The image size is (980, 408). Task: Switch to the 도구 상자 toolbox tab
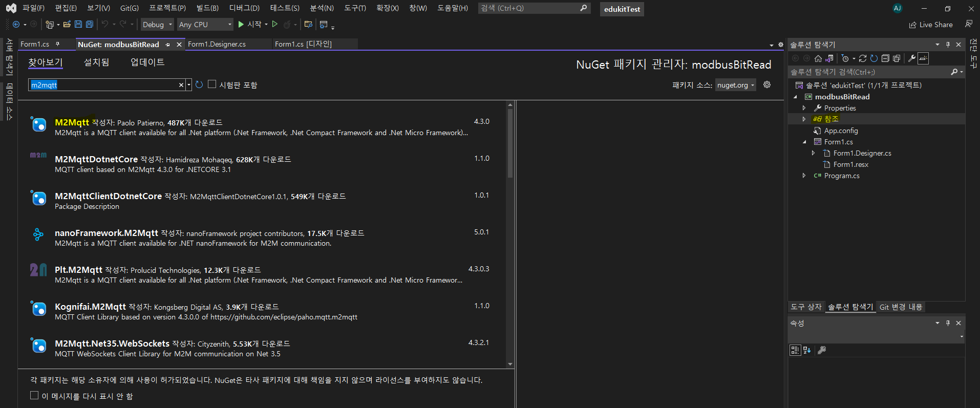point(806,307)
